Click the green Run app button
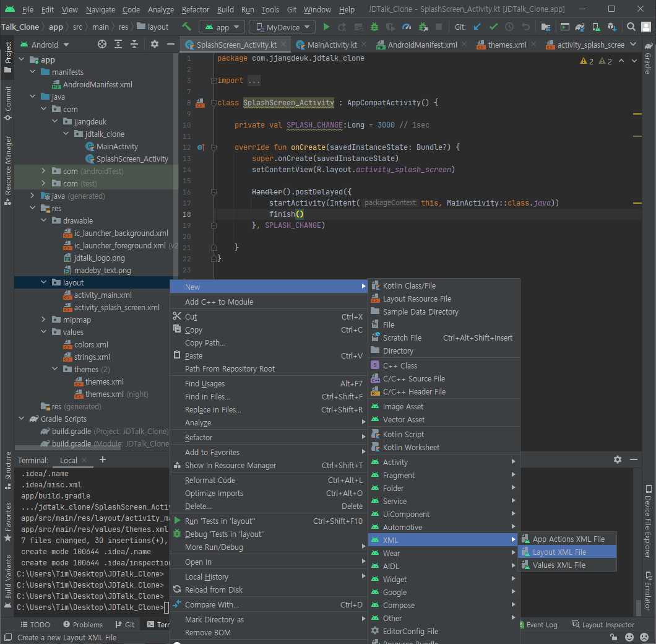This screenshot has width=656, height=644. pos(326,27)
